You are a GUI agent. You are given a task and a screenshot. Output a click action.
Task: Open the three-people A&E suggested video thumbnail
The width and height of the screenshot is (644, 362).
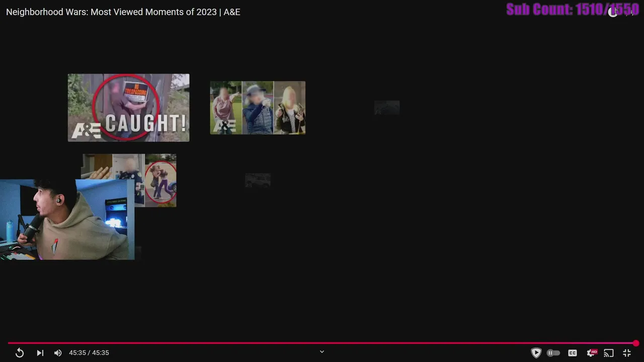coord(258,108)
